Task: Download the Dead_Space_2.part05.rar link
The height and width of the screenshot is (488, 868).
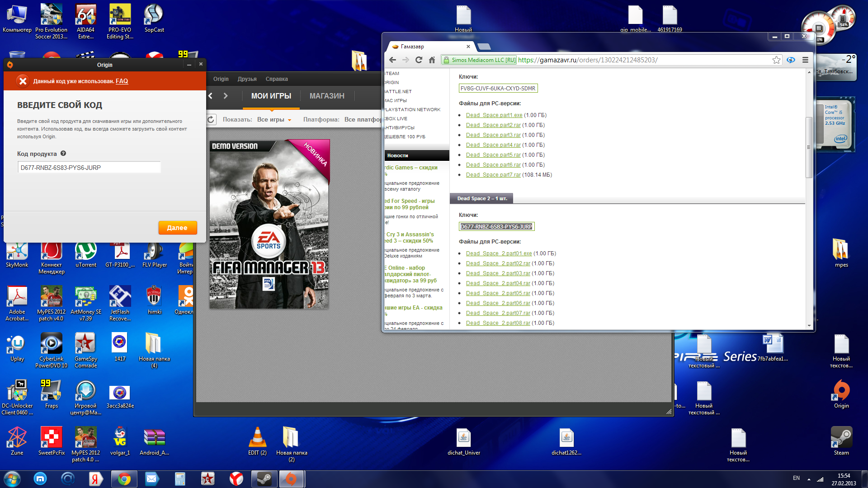Action: pyautogui.click(x=498, y=293)
